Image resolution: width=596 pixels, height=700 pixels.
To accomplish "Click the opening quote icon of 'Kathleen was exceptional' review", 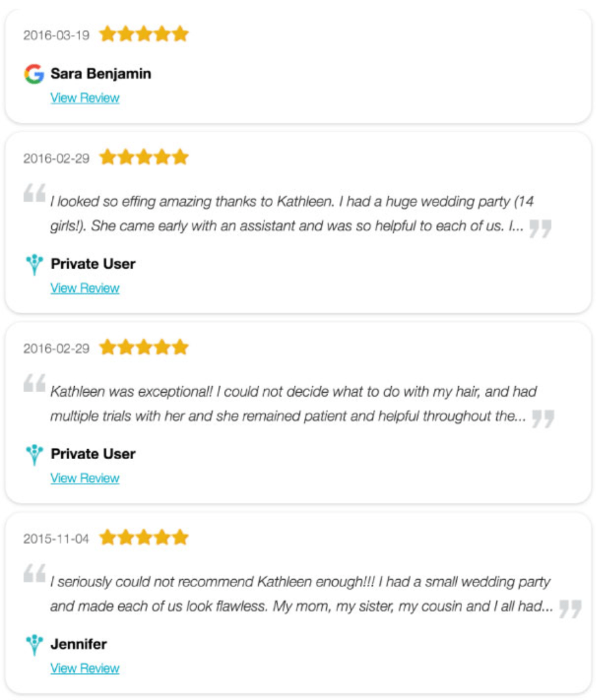I will pyautogui.click(x=34, y=383).
